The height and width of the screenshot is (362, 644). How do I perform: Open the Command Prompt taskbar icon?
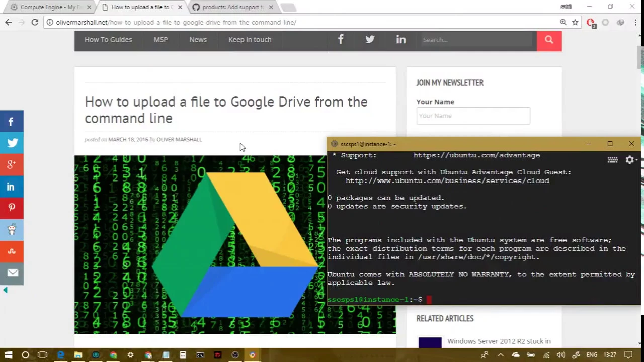point(200,355)
